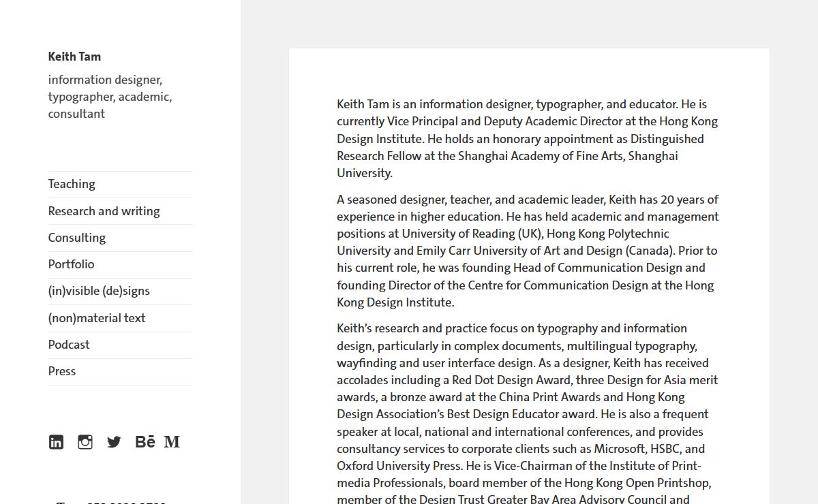Click the Keith Tam site title
The width and height of the screenshot is (818, 504).
(74, 57)
